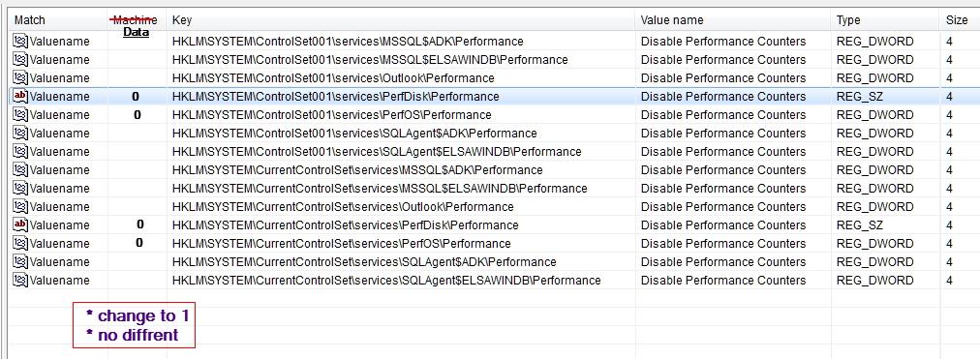Click the Machine Data column header

tap(137, 25)
